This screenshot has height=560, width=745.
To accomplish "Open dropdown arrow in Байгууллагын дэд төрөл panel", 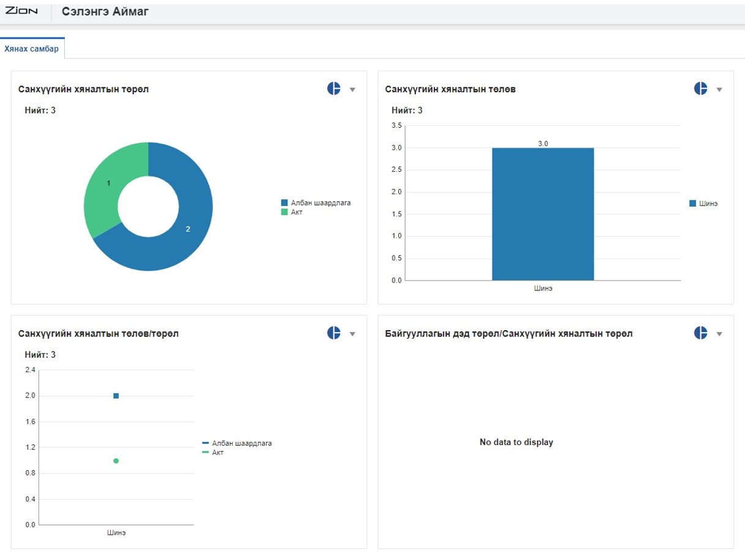I will [719, 334].
